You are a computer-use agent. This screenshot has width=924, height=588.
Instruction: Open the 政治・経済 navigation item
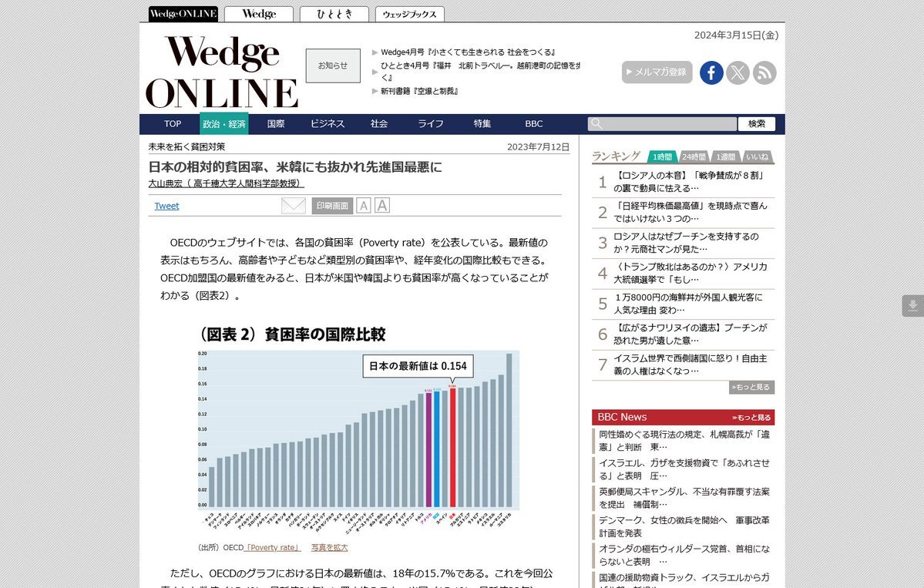(224, 124)
